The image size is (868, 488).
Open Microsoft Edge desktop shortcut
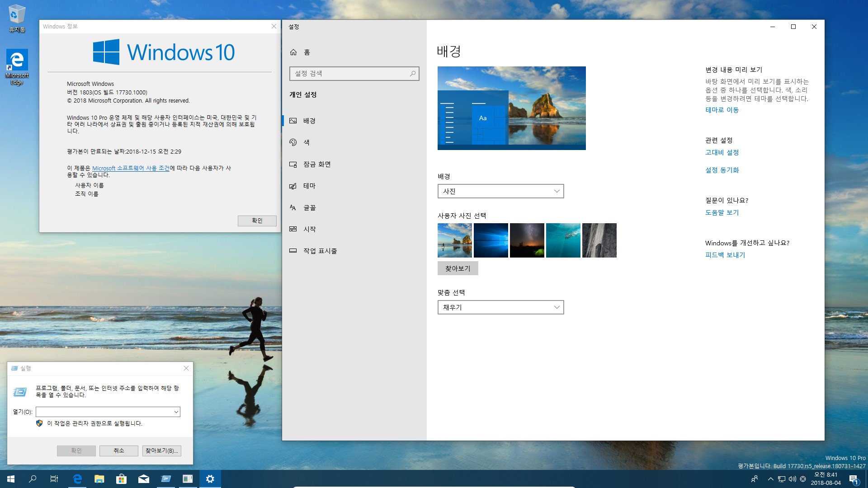click(17, 67)
